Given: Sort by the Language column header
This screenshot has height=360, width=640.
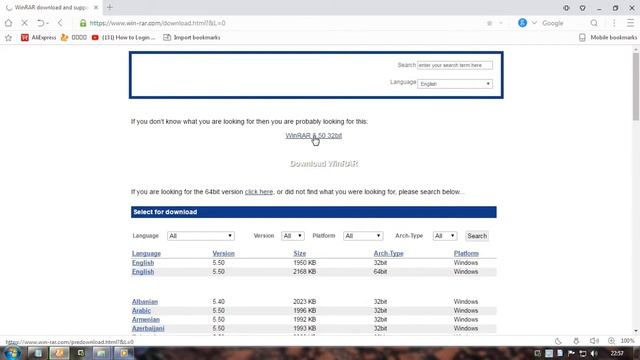Looking at the screenshot, I should pos(146,253).
